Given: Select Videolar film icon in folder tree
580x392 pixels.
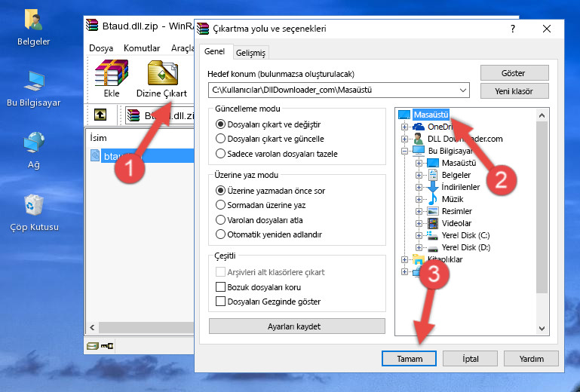Looking at the screenshot, I should click(x=432, y=223).
